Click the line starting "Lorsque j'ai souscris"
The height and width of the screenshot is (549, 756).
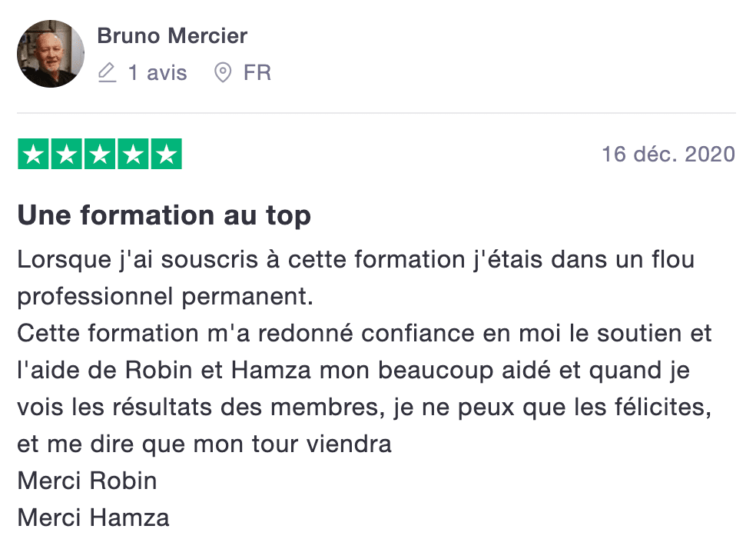(x=356, y=259)
